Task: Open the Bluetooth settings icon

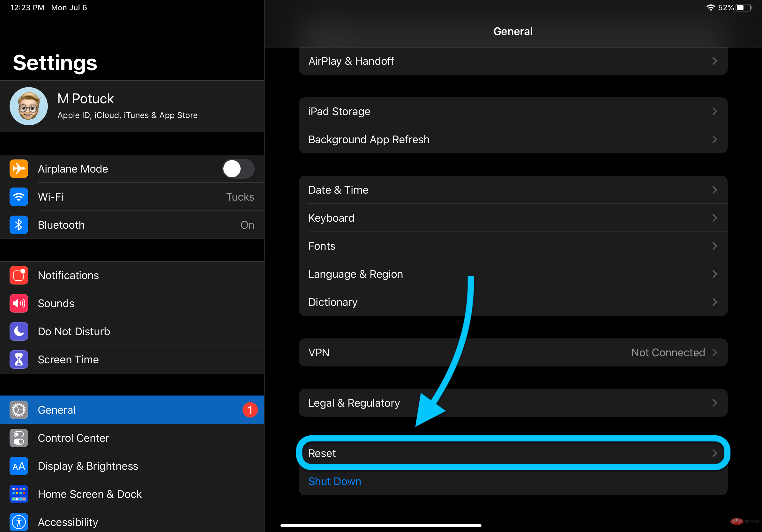Action: coord(19,225)
